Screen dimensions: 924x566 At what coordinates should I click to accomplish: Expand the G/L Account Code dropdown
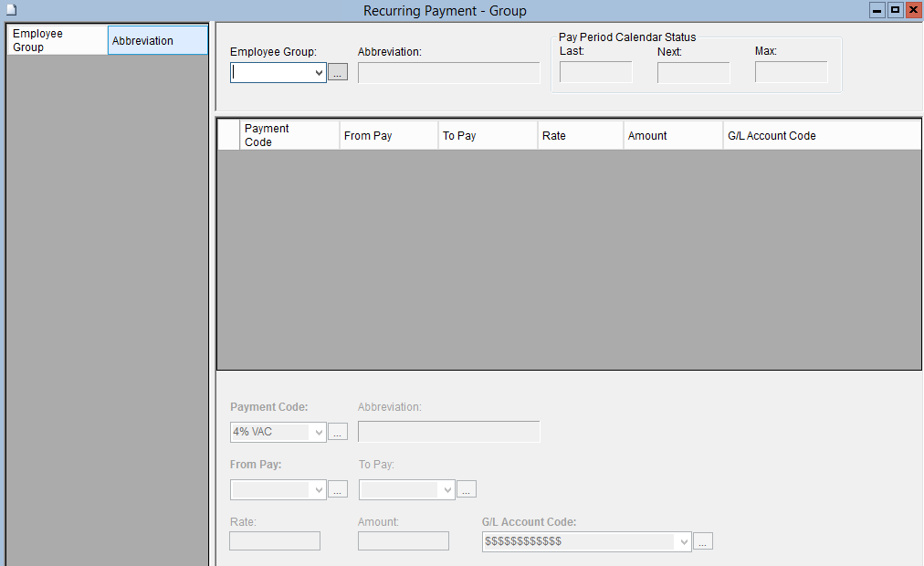(x=683, y=541)
